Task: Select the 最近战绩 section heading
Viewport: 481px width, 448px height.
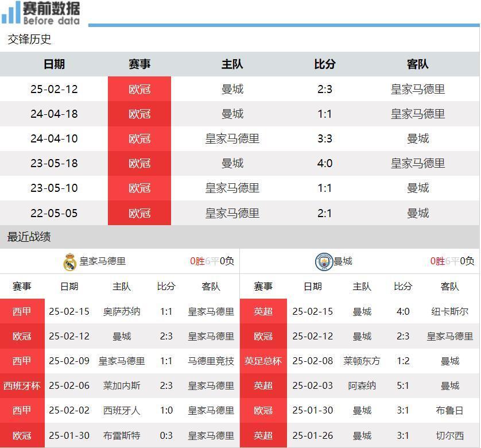Action: click(29, 237)
